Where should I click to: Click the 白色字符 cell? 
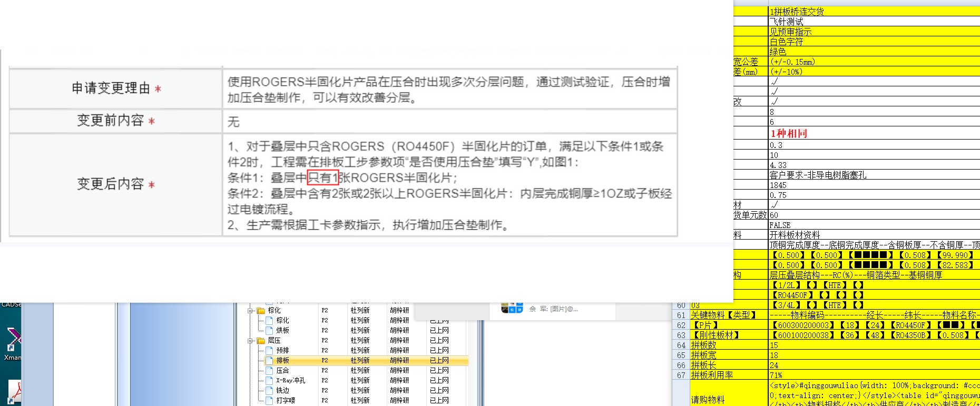(874, 42)
